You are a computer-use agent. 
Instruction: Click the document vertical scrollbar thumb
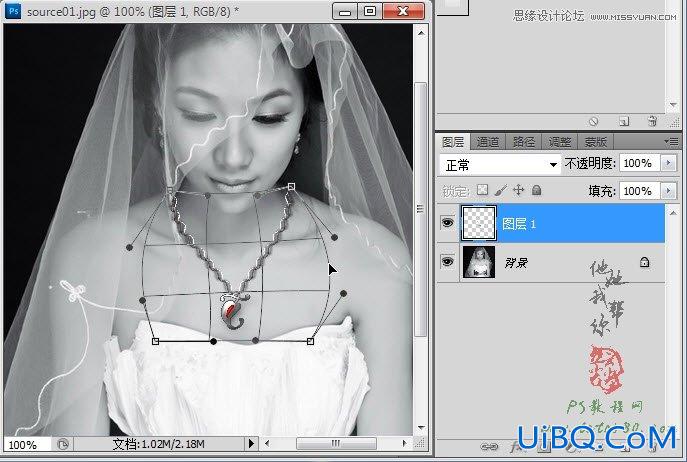click(421, 209)
